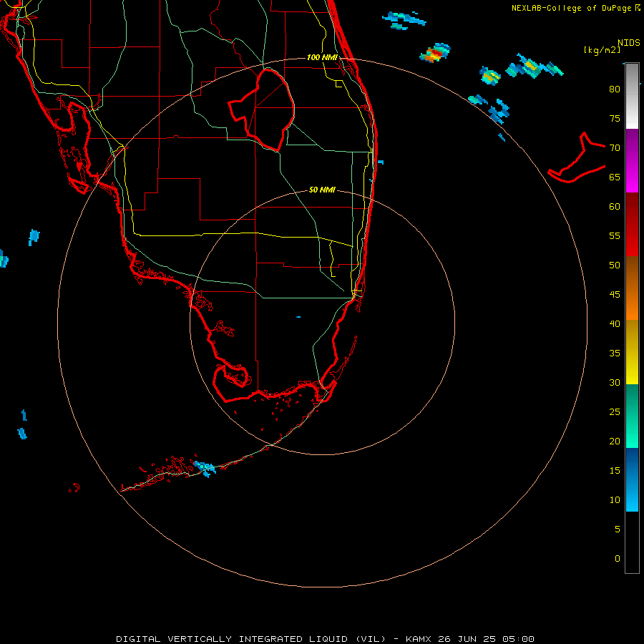Select the blue segment of color scale
The image size is (644, 644).
tap(632, 479)
